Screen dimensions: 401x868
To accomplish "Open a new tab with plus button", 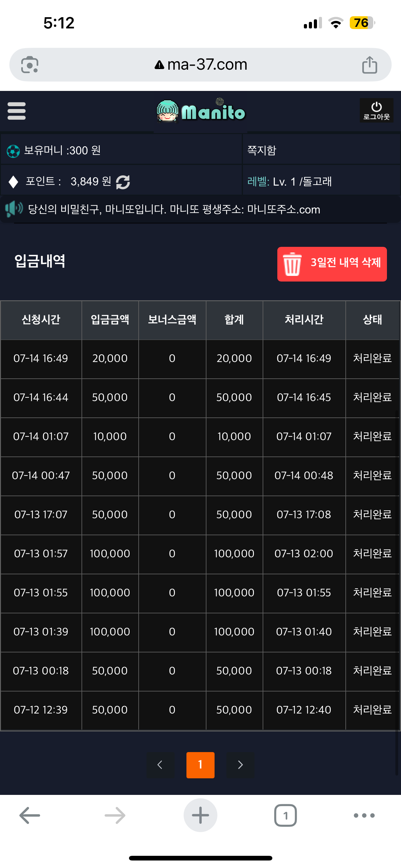I will (x=200, y=815).
